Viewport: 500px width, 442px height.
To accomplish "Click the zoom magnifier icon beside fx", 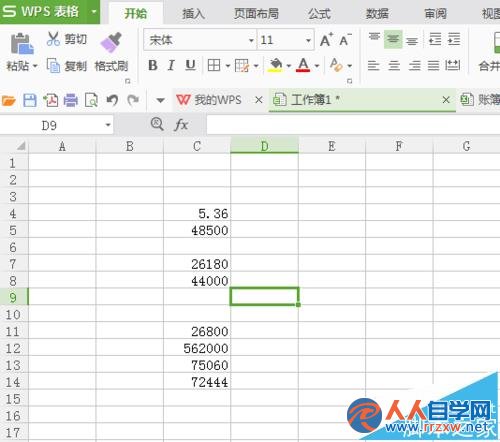I will [x=157, y=124].
